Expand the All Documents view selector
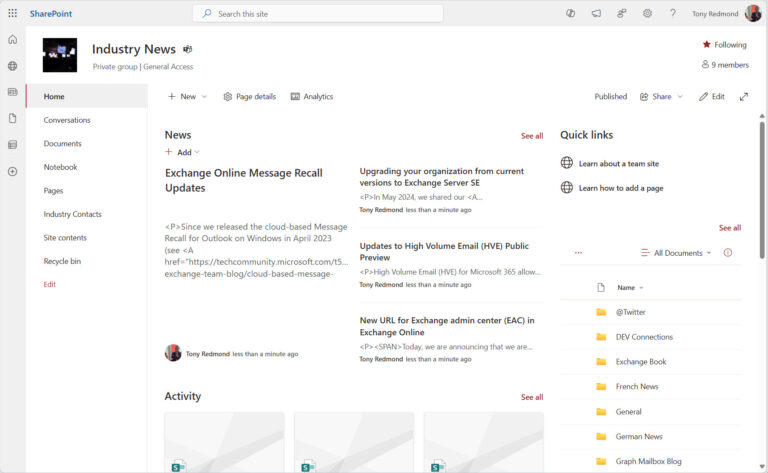 coord(677,253)
